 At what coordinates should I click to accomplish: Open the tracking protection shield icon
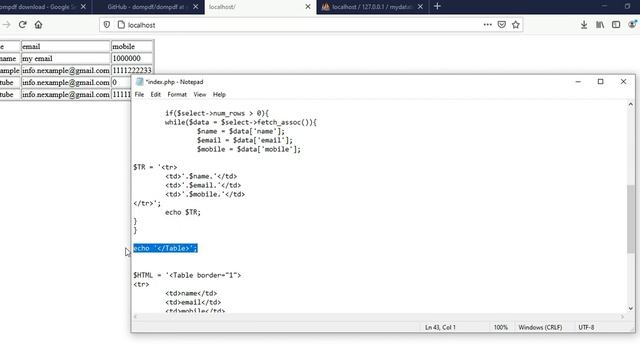(107, 25)
